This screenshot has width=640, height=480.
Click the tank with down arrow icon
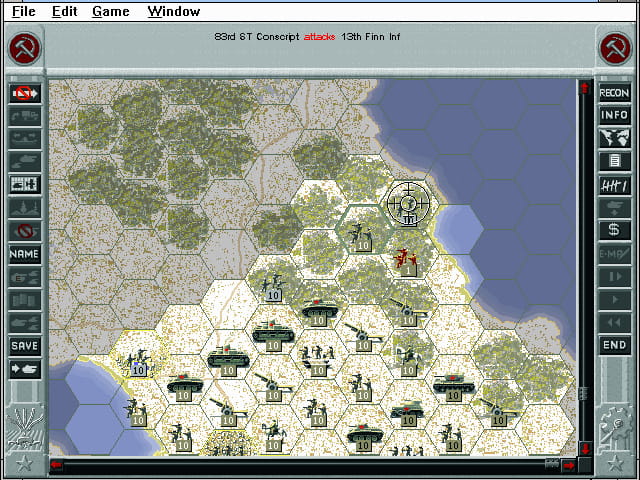[x=614, y=207]
